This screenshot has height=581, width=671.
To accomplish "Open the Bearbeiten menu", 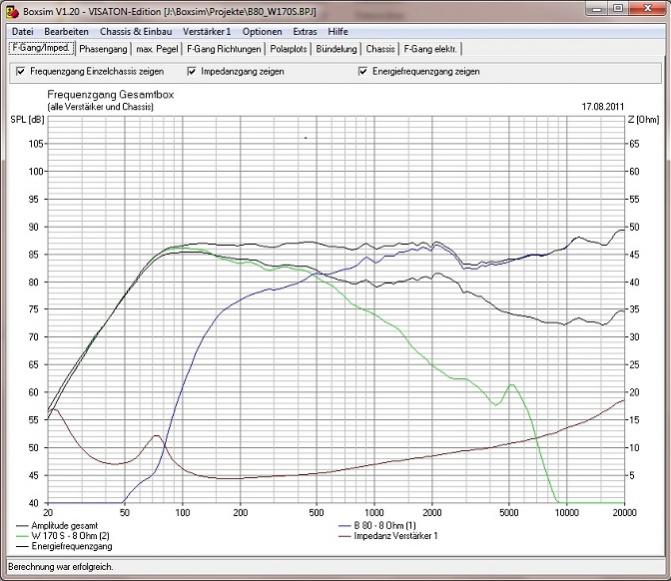I will point(65,32).
